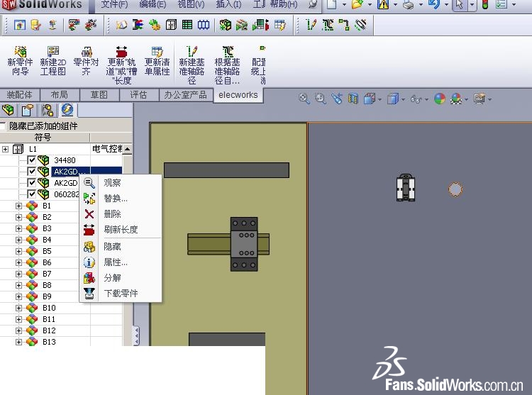
Task: Open hide/show items glasses dropdown
Action: 426,99
